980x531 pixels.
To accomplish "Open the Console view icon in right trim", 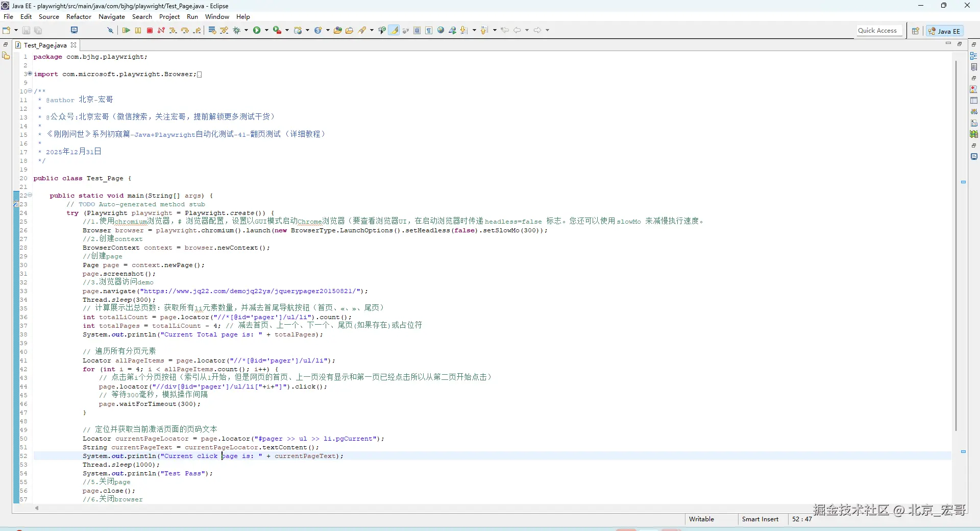I will (x=974, y=157).
